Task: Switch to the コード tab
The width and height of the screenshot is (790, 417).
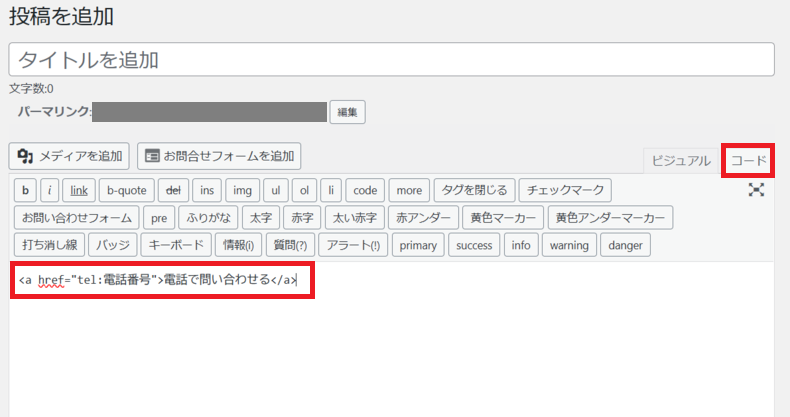Action: pyautogui.click(x=748, y=161)
